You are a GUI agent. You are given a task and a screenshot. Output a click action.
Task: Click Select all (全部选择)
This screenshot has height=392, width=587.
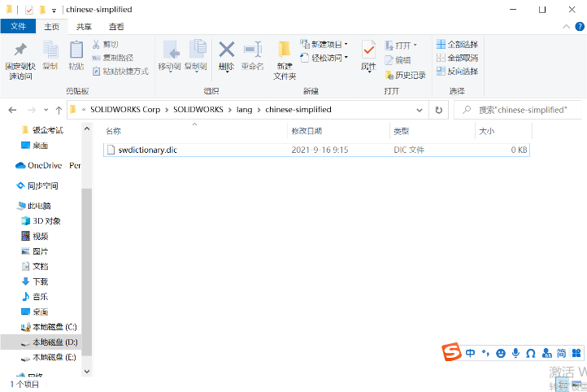pos(457,45)
